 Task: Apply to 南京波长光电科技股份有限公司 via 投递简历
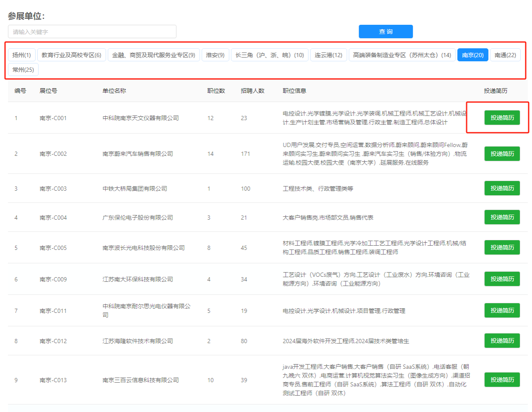[502, 247]
